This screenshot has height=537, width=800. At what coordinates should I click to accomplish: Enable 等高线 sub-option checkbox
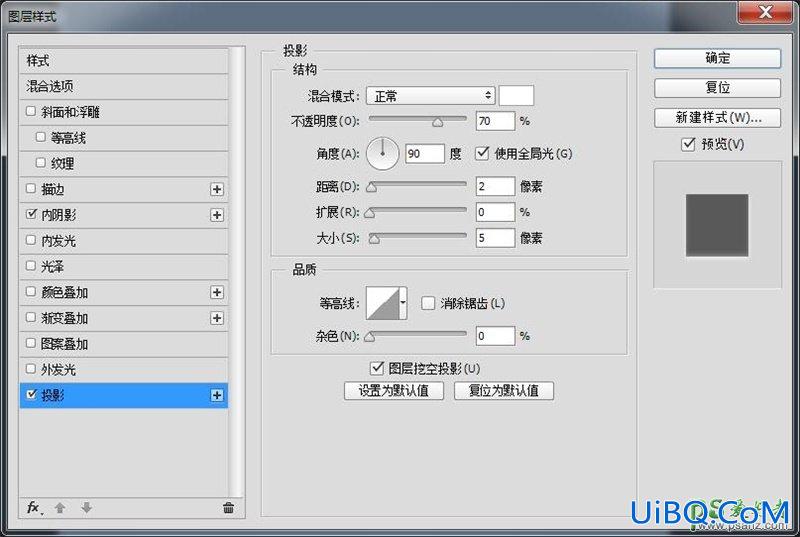tap(41, 137)
